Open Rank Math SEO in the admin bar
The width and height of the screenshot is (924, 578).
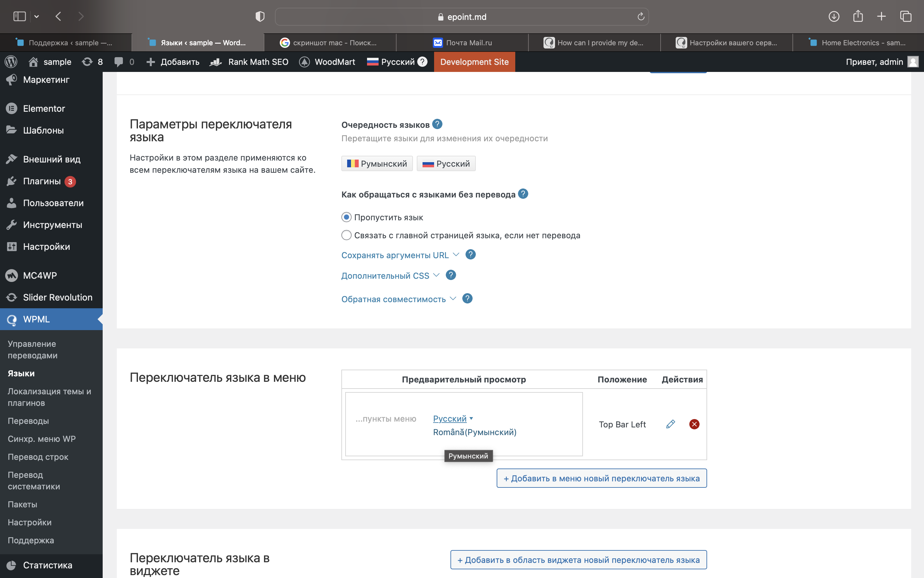249,62
